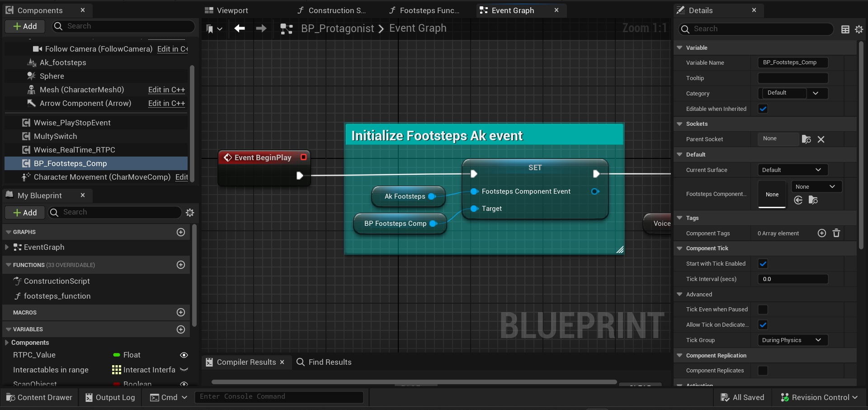Open Details panel settings gear
This screenshot has height=410, width=868.
[859, 29]
